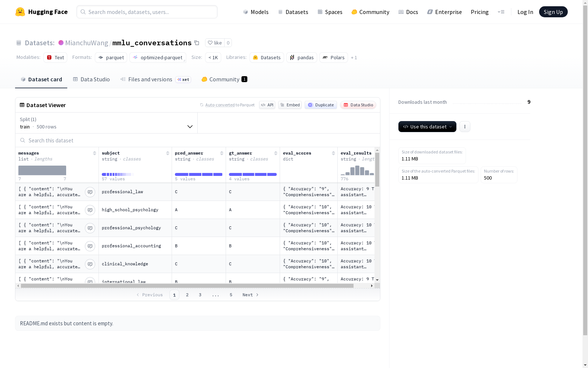The width and height of the screenshot is (588, 368).
Task: Open Enterprise in top navigation
Action: click(444, 12)
